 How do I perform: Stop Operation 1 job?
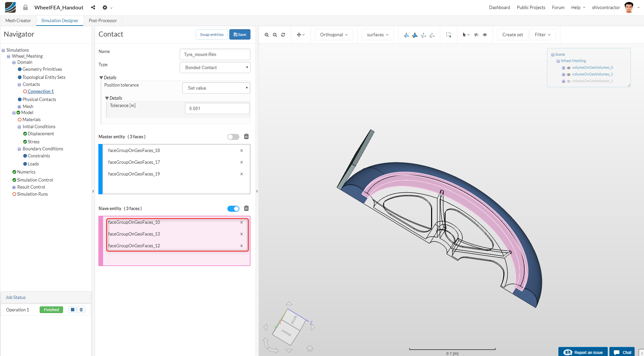tap(73, 310)
